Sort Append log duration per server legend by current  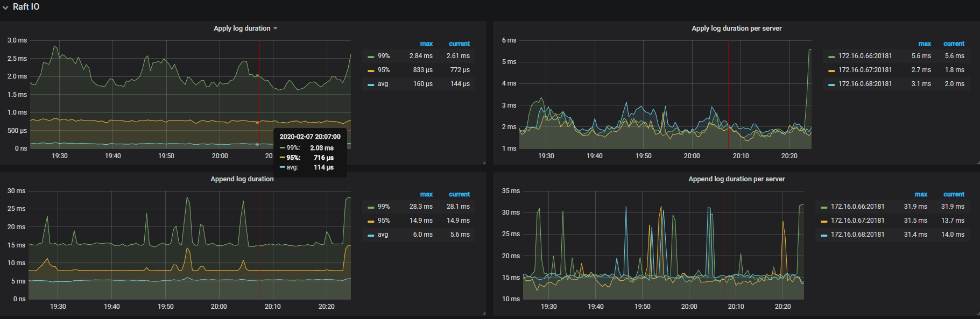[954, 194]
